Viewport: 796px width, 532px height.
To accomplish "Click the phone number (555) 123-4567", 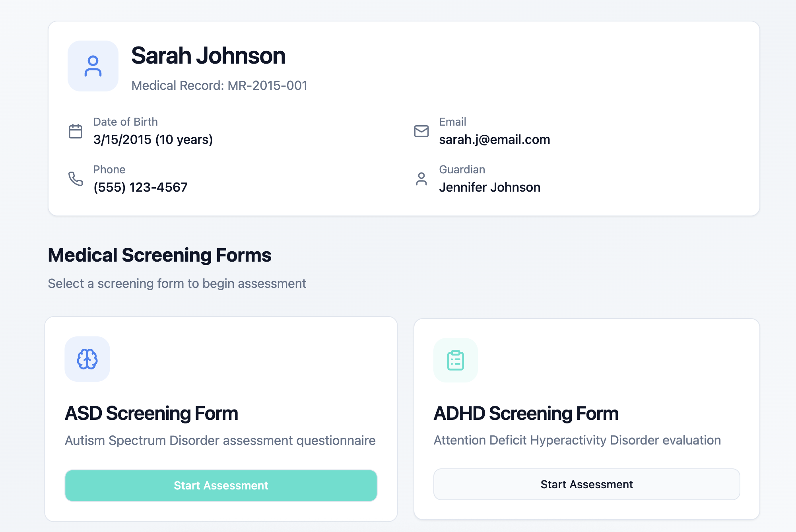I will coord(140,187).
